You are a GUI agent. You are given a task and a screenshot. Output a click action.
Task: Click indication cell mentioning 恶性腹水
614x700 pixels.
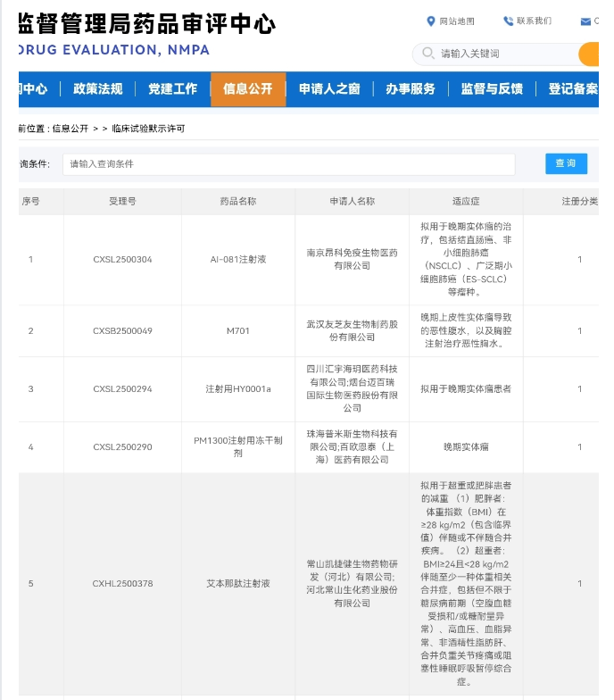pos(466,330)
